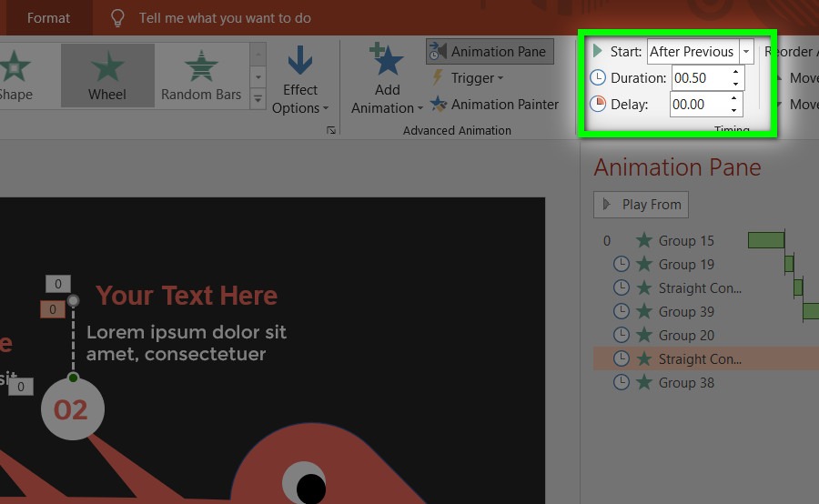Click the star icon beside Group 20

644,336
